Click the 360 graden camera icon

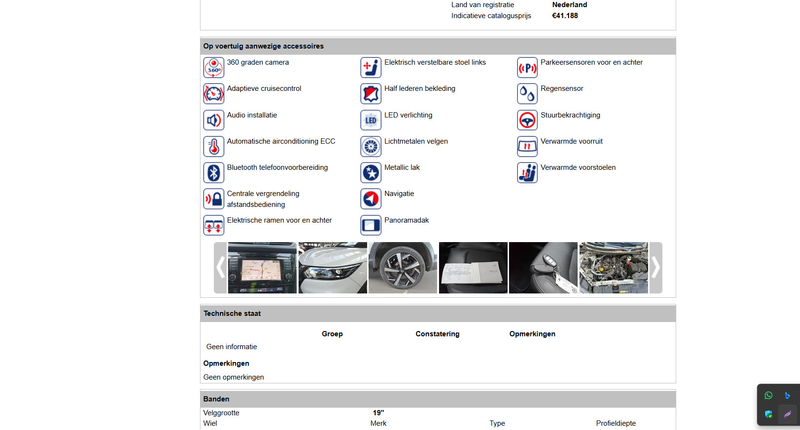(213, 67)
